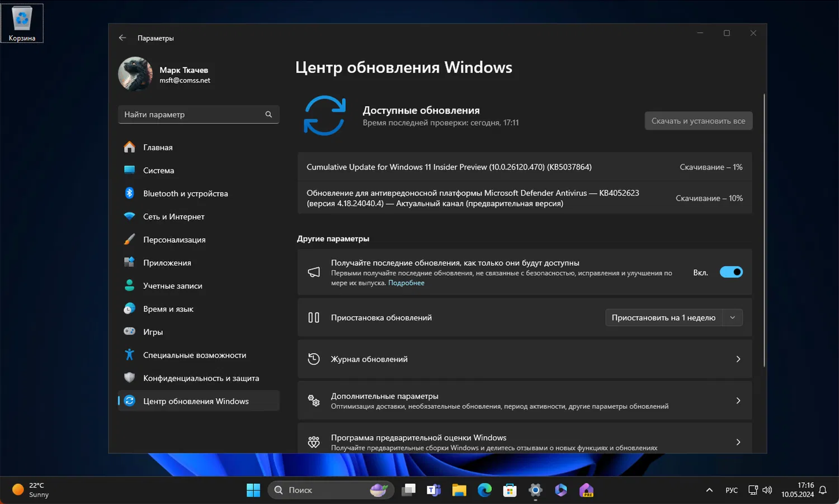
Task: Launch Microsoft Teams from the taskbar
Action: pos(433,490)
